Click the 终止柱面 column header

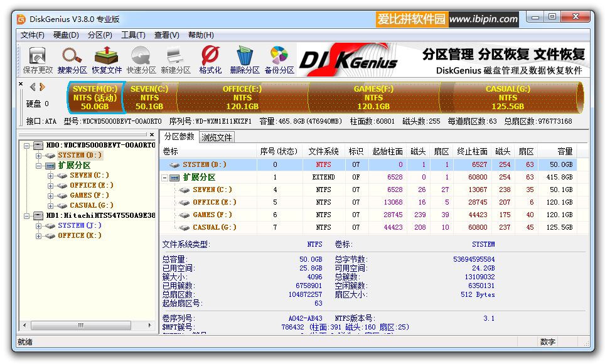[473, 151]
